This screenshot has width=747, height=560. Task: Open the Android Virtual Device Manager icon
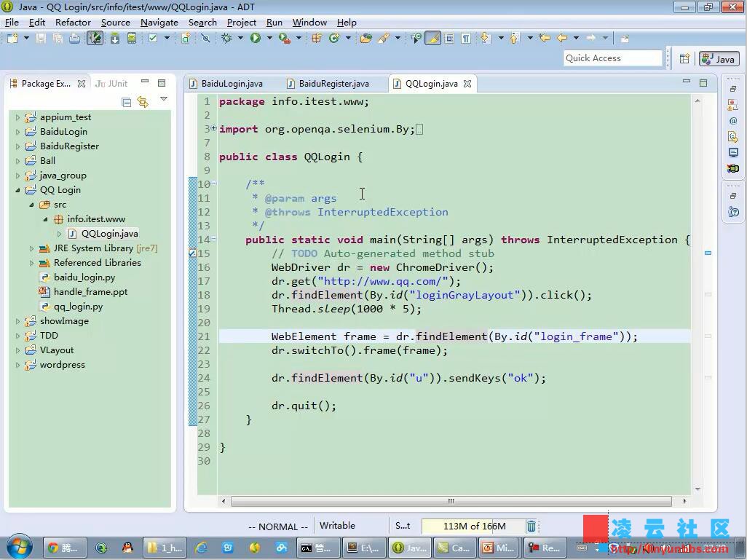[x=132, y=38]
